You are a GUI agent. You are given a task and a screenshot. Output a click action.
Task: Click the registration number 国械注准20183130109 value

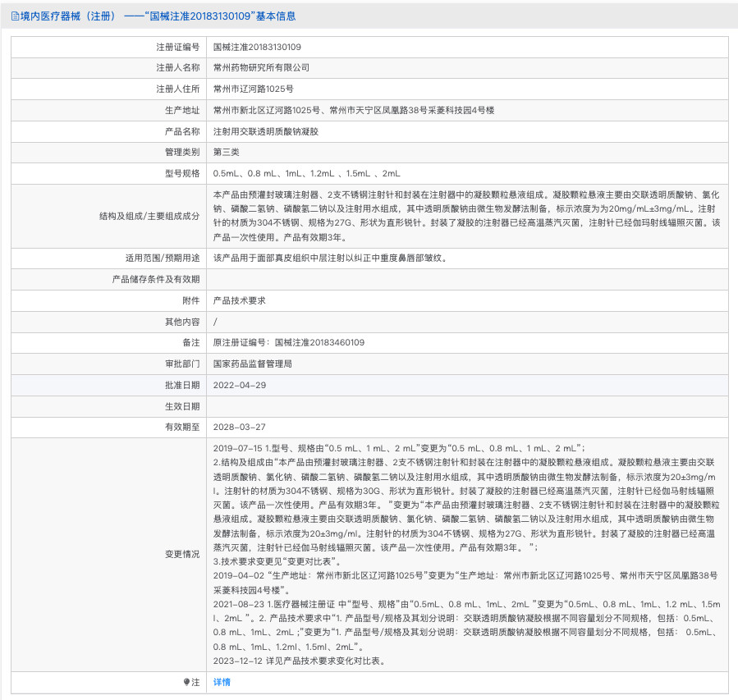257,47
